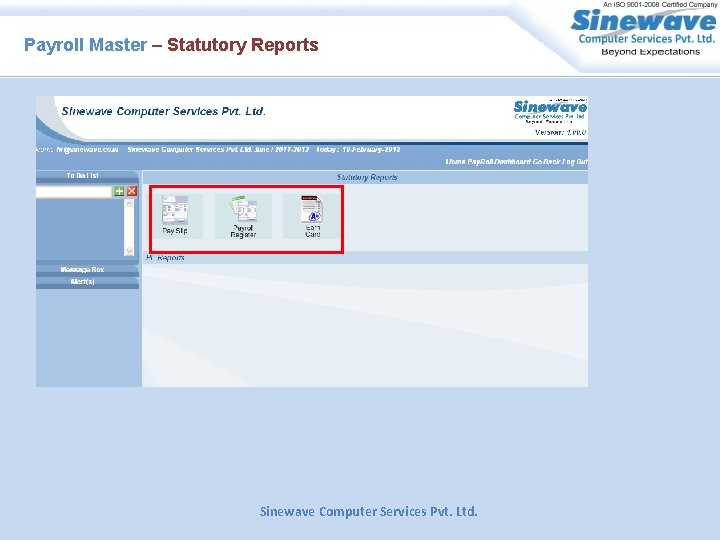
Task: Click the Go Back link
Action: pyautogui.click(x=546, y=162)
